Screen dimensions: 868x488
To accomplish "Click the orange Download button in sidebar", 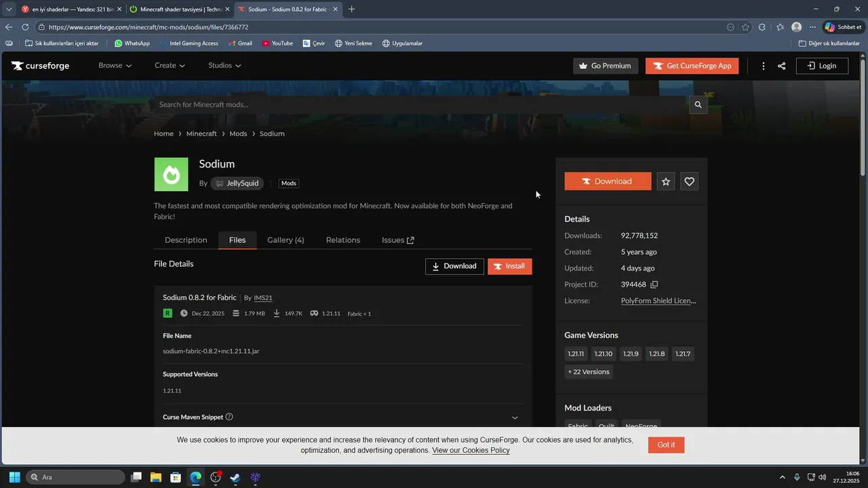I will pyautogui.click(x=608, y=182).
